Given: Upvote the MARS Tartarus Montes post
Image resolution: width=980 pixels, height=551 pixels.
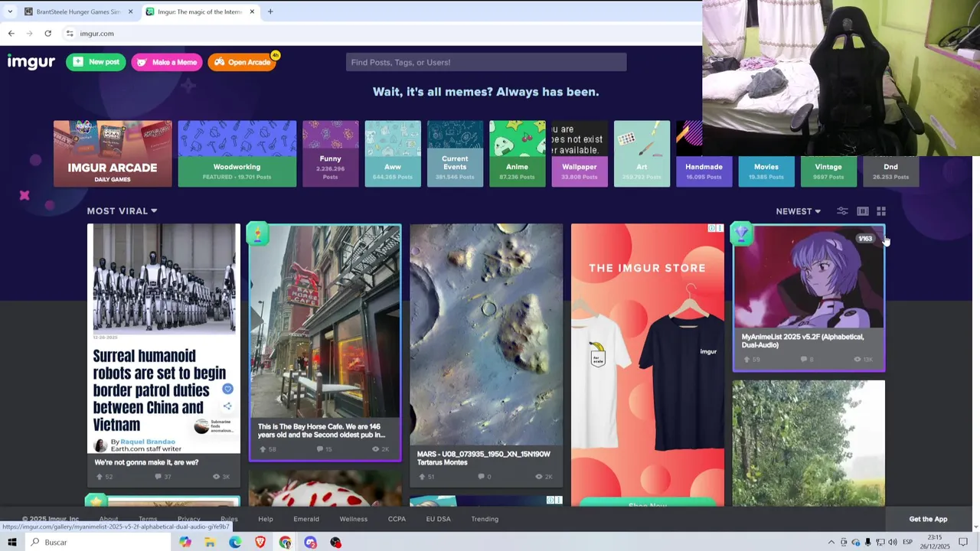Looking at the screenshot, I should tap(422, 477).
